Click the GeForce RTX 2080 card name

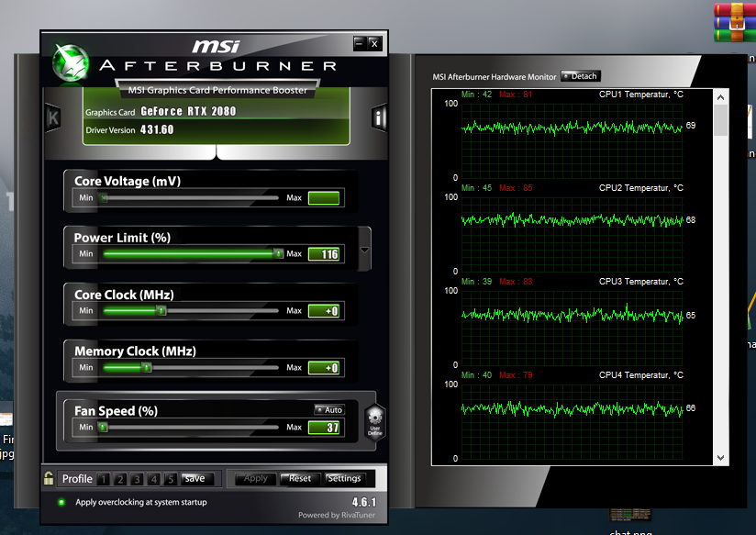coord(188,111)
